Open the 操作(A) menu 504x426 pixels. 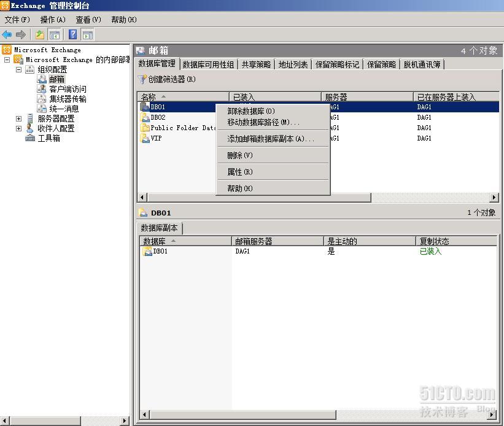[x=53, y=20]
